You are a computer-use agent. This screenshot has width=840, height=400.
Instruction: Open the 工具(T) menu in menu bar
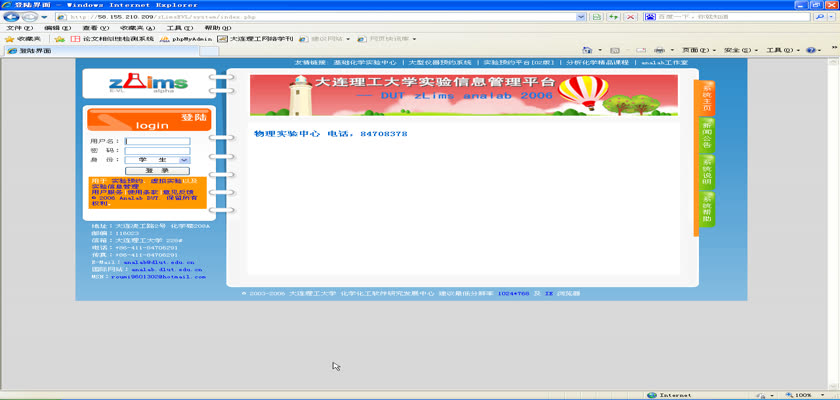pyautogui.click(x=180, y=28)
